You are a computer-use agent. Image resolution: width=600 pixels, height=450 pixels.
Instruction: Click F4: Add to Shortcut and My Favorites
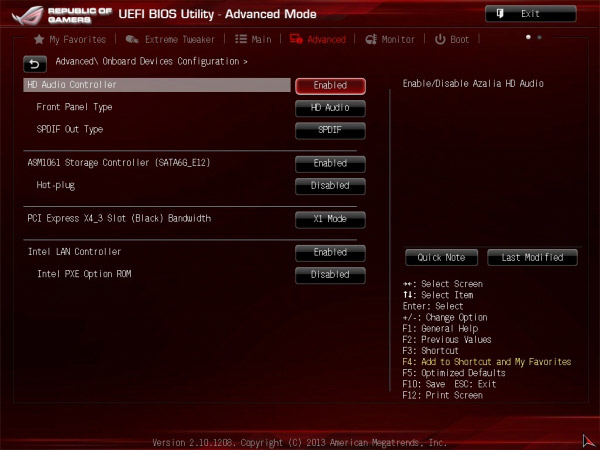tap(487, 362)
